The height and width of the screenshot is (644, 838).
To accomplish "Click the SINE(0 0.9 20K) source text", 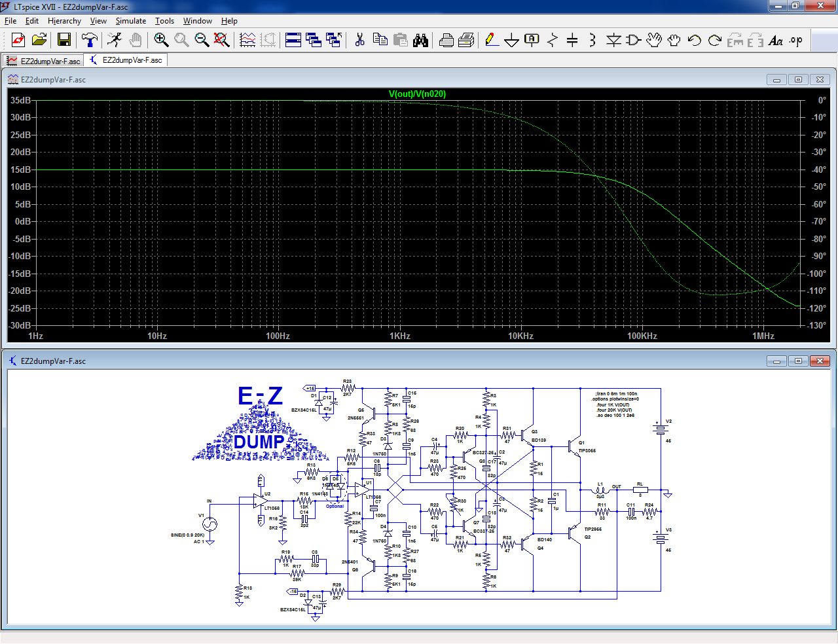I will tap(188, 535).
